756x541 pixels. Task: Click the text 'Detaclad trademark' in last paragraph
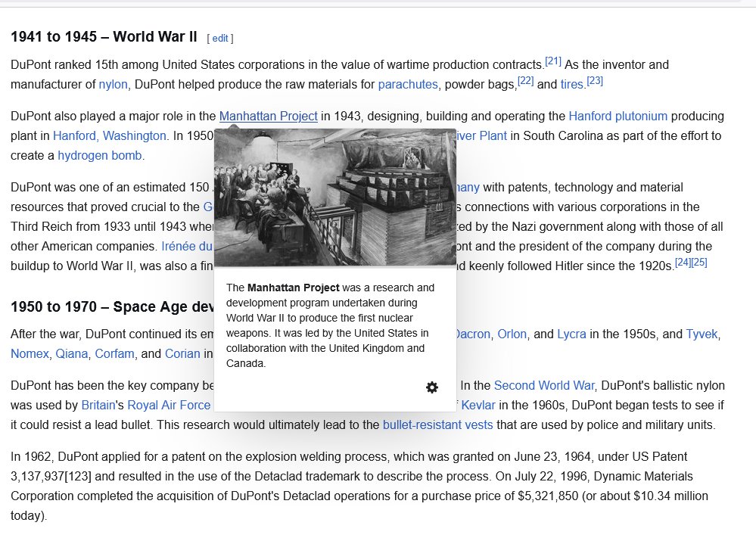[x=307, y=477]
